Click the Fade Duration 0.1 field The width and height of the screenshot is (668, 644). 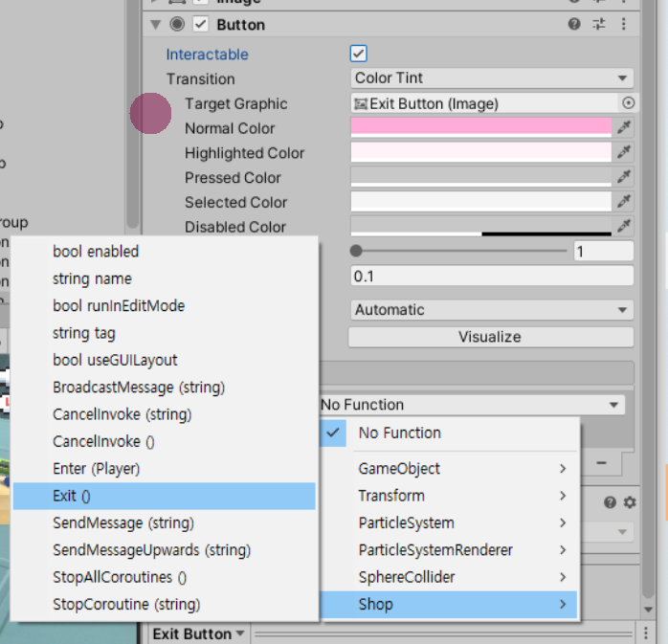[x=492, y=277]
